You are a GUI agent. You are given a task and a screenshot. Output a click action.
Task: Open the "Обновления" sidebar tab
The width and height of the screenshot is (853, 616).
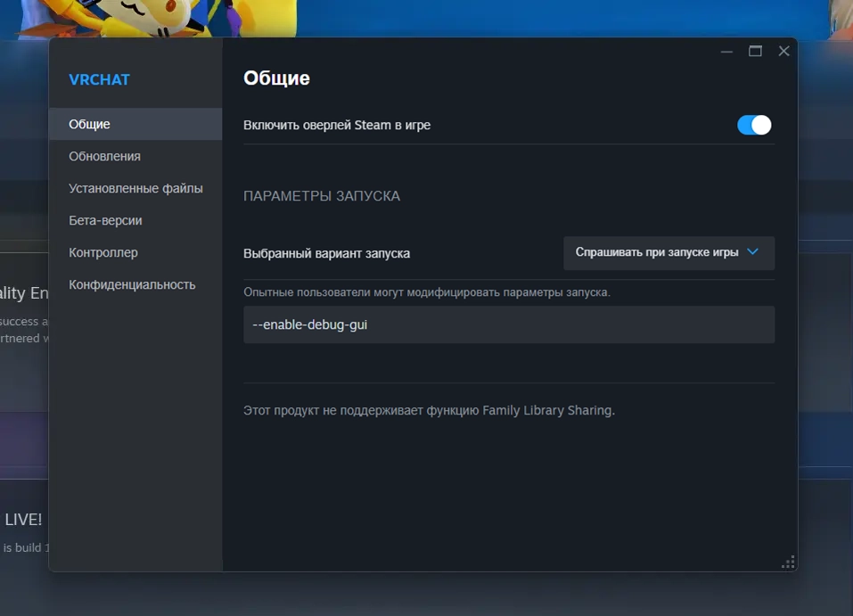pos(135,156)
